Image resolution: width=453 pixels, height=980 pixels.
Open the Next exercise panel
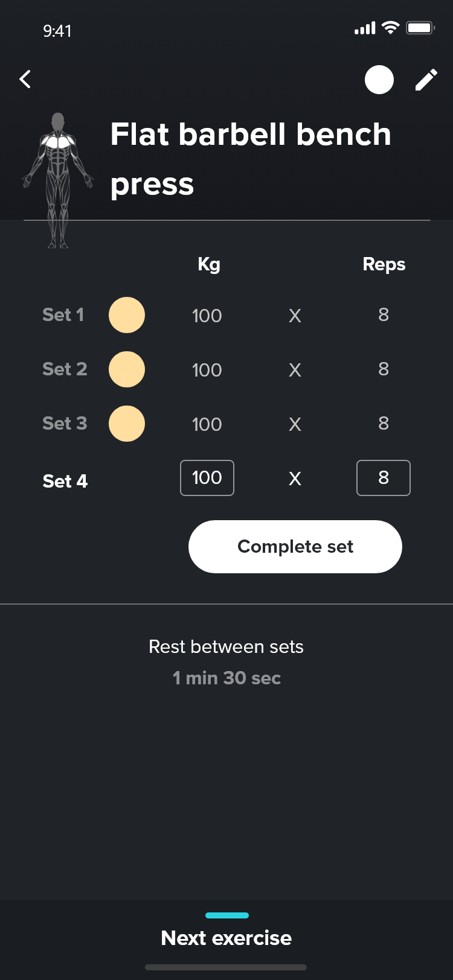226,938
